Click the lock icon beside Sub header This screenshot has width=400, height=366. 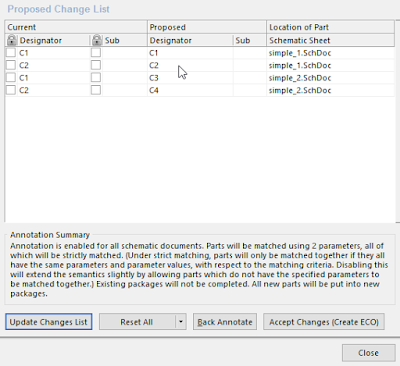click(97, 40)
